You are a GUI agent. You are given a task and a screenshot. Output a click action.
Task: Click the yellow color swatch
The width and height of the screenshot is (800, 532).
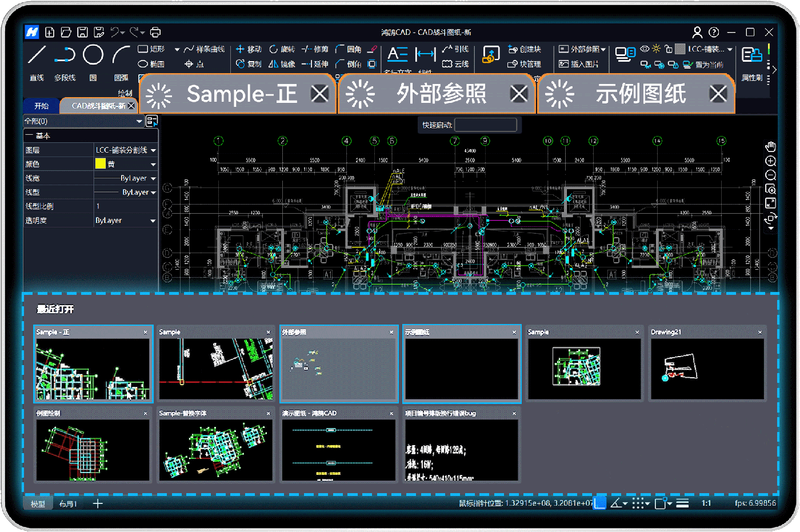(x=101, y=164)
